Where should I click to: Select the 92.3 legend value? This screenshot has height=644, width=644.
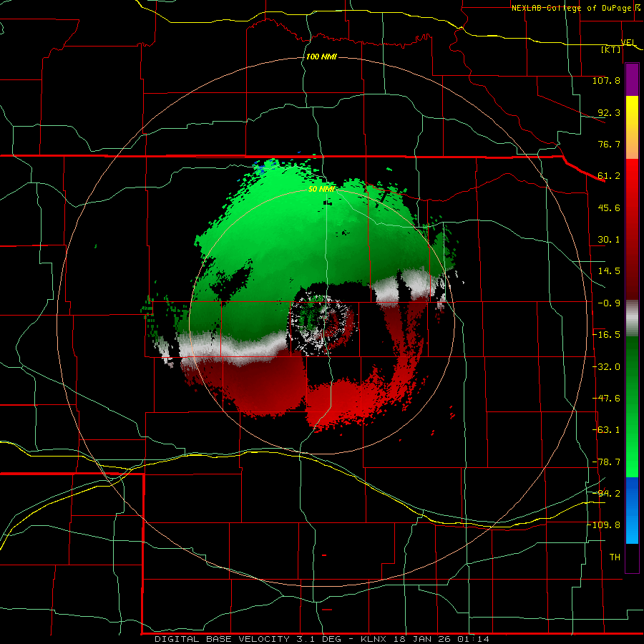click(609, 112)
